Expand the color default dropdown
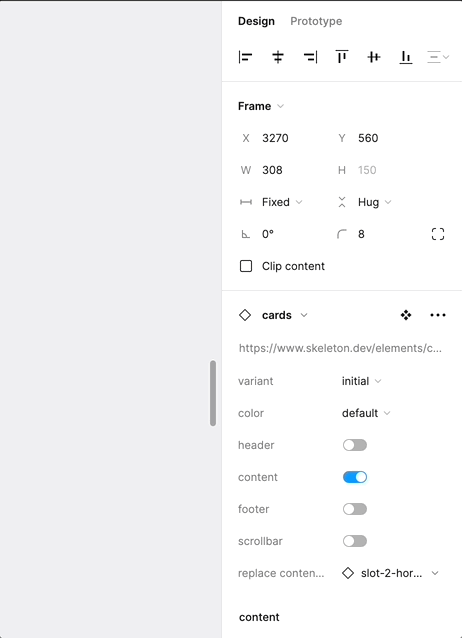The height and width of the screenshot is (638, 462). point(366,413)
